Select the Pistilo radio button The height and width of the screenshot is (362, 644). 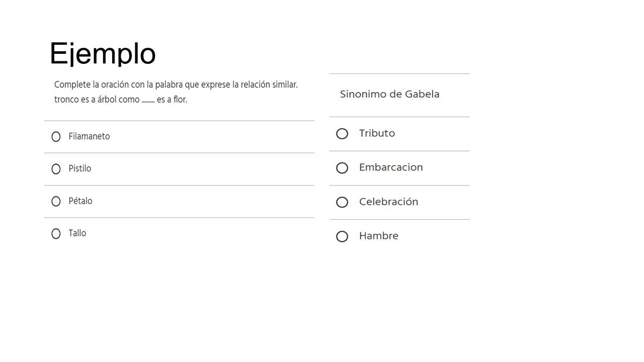coord(56,169)
